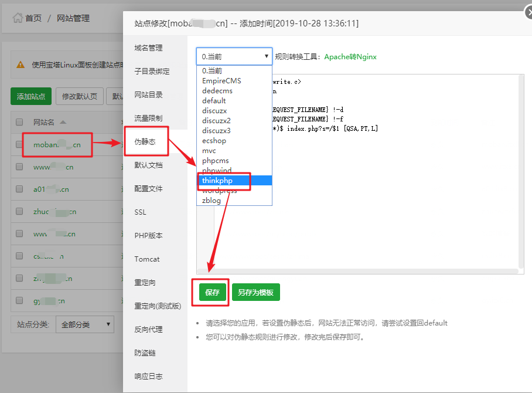Select ecshop from the rule list
The width and height of the screenshot is (532, 393).
click(234, 141)
